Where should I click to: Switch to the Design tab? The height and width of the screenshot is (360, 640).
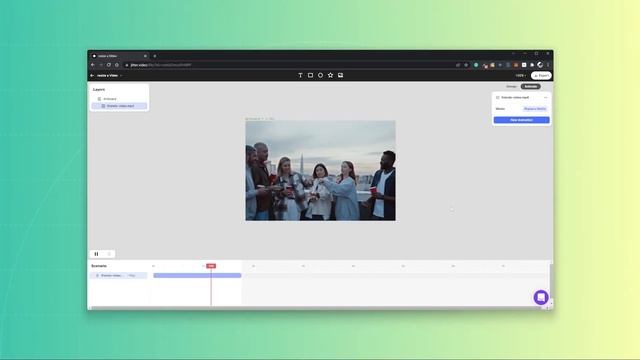tap(511, 87)
